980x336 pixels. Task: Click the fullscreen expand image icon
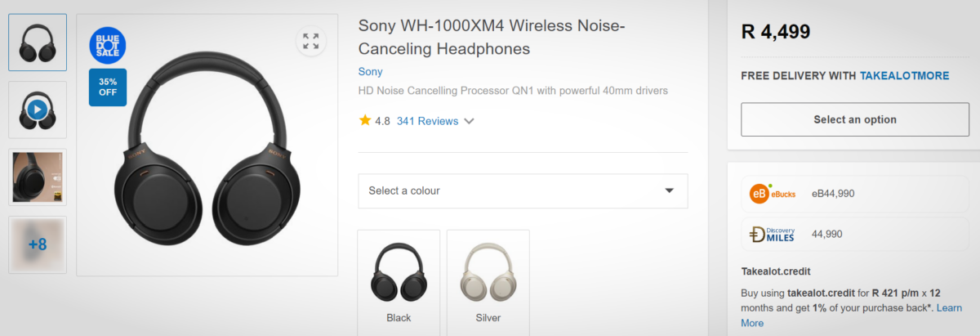click(x=310, y=41)
